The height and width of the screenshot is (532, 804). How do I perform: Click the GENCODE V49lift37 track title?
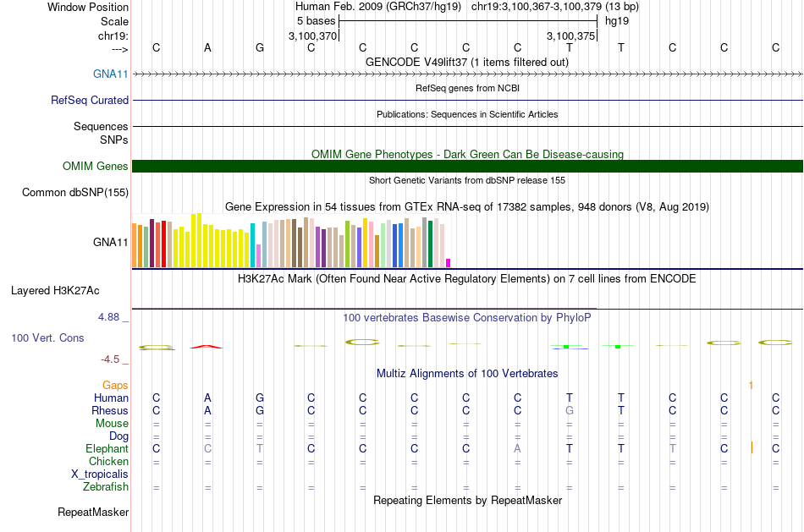[467, 62]
